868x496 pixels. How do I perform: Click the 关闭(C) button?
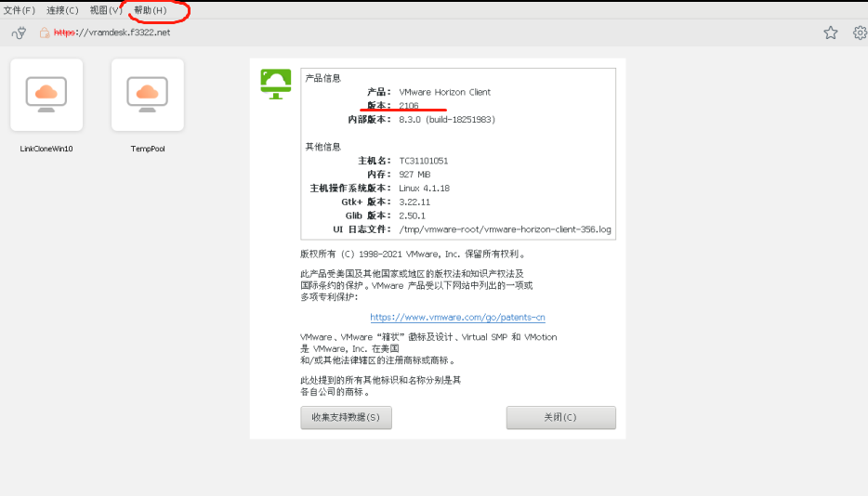click(x=560, y=417)
